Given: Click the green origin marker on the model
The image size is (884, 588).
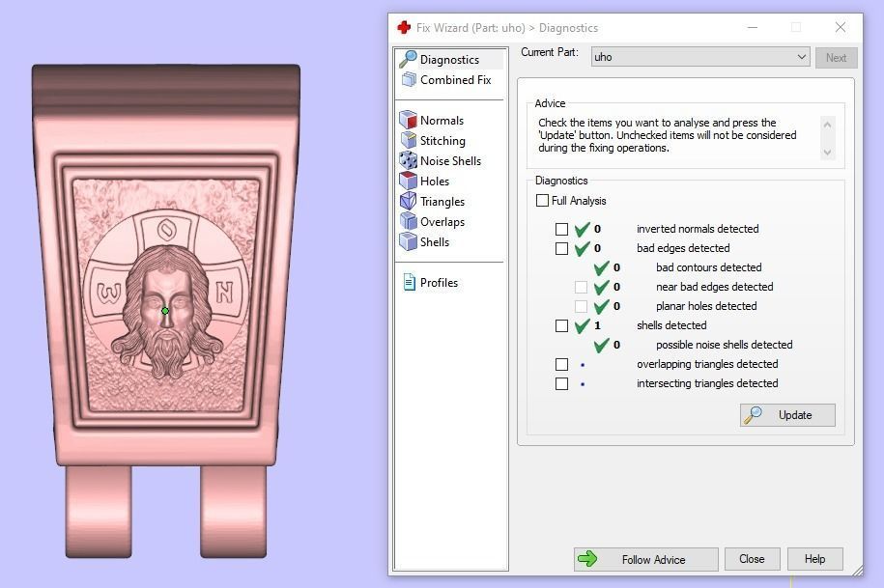Looking at the screenshot, I should tap(165, 310).
